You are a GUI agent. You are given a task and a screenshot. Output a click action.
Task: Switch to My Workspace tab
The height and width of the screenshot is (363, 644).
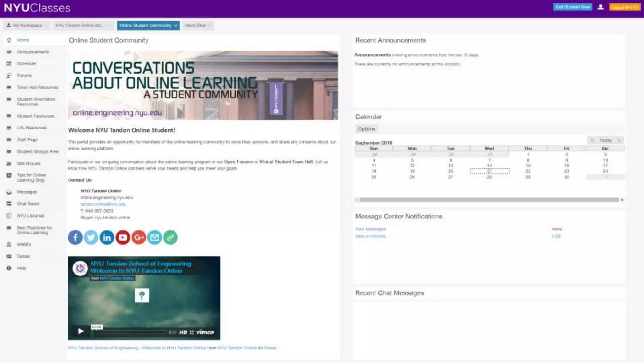pyautogui.click(x=27, y=26)
